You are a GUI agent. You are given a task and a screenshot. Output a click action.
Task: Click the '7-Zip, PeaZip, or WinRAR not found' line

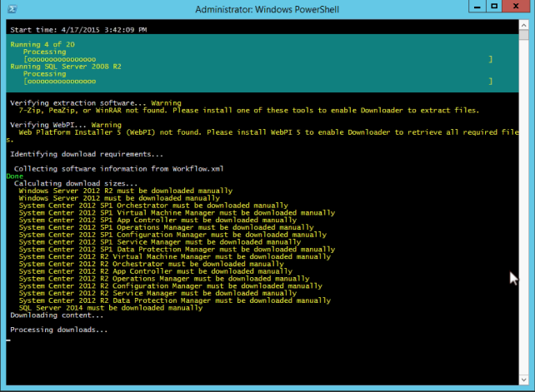pos(249,111)
